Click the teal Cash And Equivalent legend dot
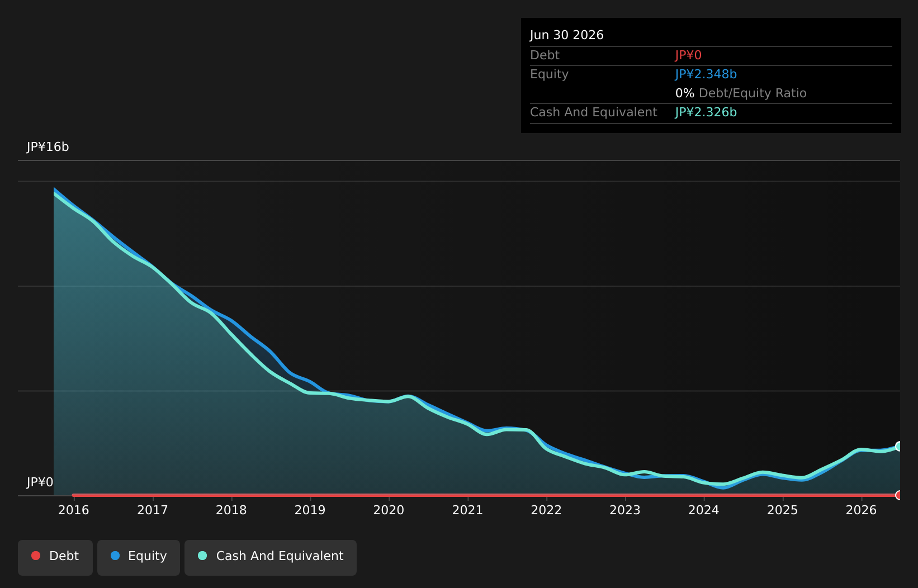The height and width of the screenshot is (588, 918). 202,556
